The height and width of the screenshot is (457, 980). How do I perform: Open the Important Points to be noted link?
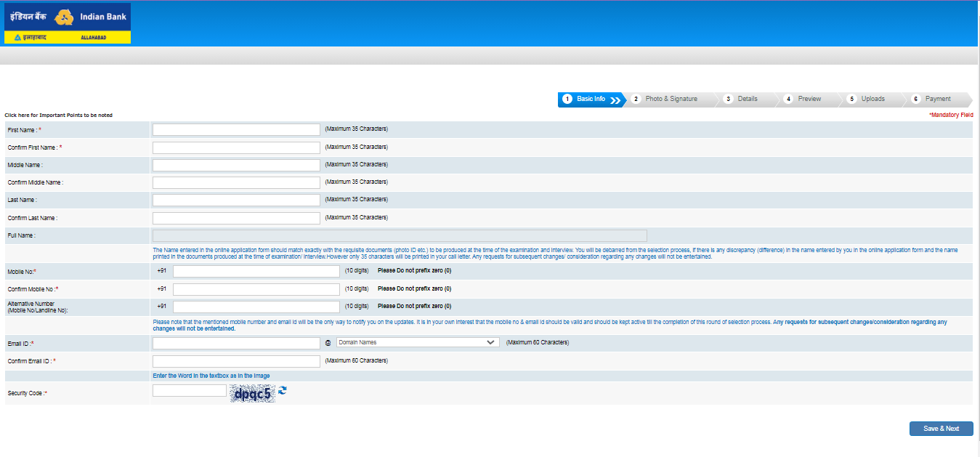point(59,116)
